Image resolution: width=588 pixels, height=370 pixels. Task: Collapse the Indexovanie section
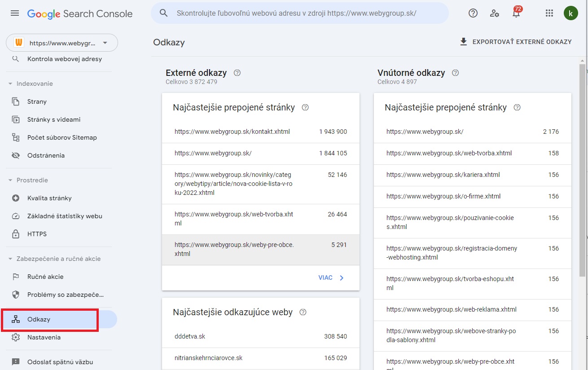point(10,84)
